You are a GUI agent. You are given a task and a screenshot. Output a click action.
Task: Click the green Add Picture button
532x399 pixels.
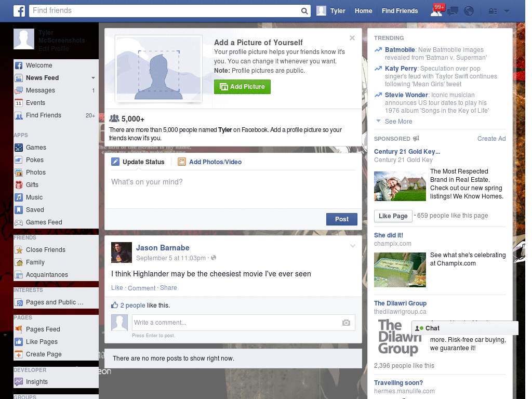click(242, 87)
